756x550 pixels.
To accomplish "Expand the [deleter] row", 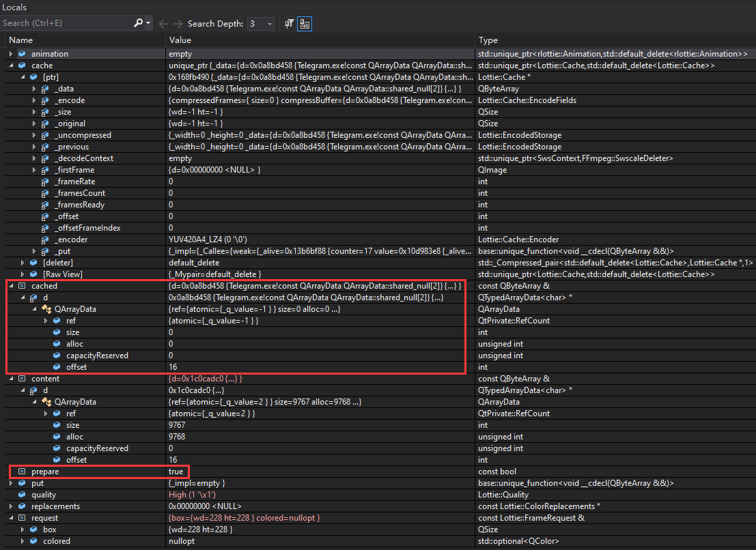I will [22, 263].
